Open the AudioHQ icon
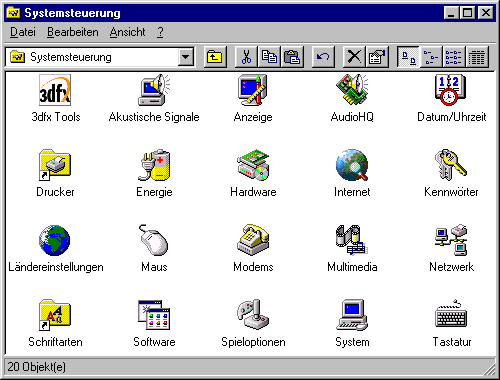This screenshot has height=380, width=500. (x=352, y=90)
